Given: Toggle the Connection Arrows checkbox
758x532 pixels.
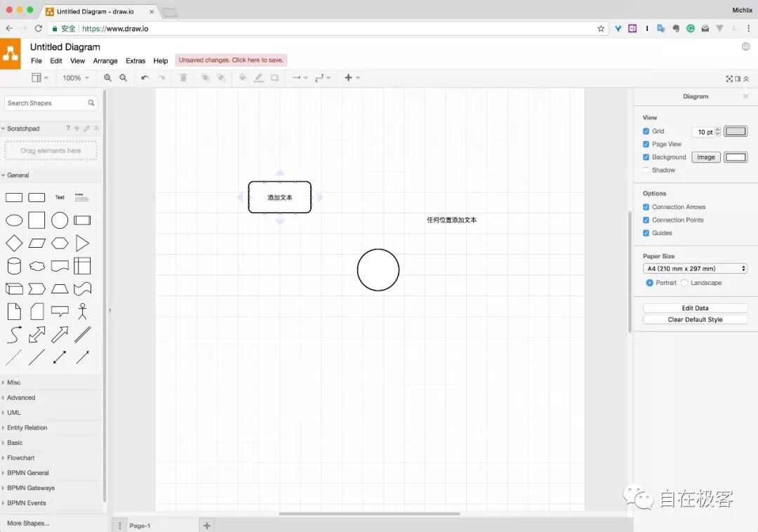Looking at the screenshot, I should 646,207.
